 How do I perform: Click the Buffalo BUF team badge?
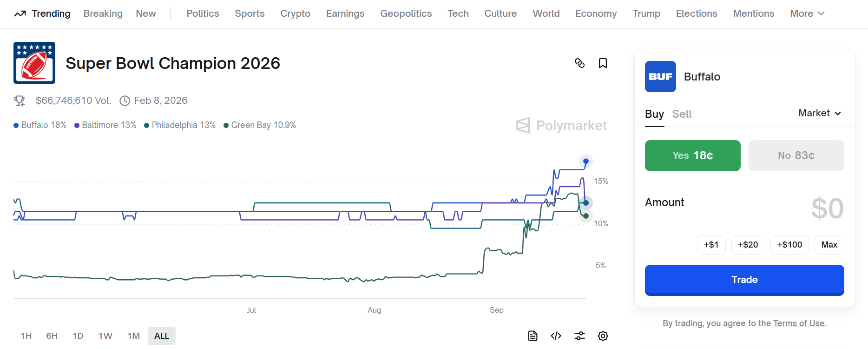[x=660, y=76]
